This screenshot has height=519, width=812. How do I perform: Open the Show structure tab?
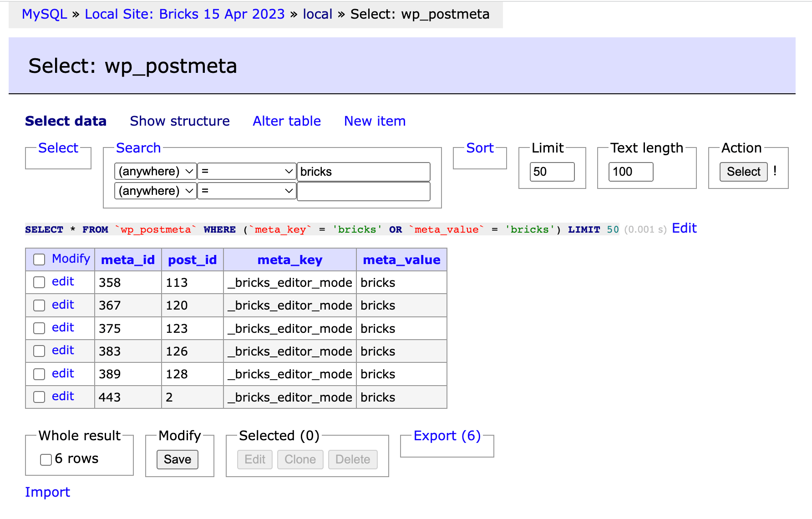coord(180,121)
